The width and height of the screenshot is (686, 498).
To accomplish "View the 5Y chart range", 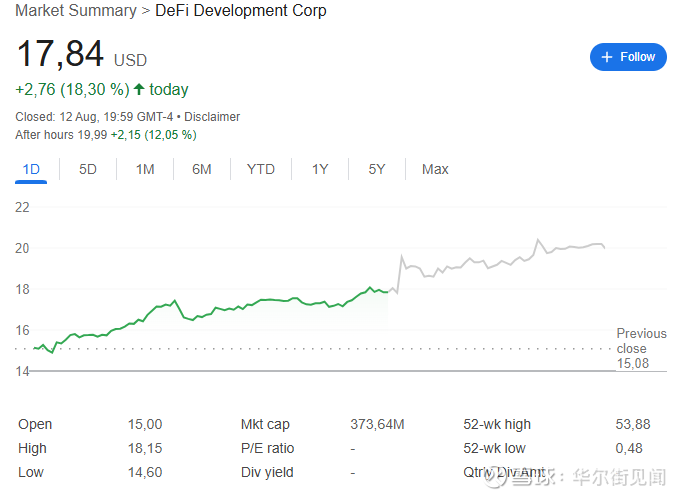I will click(x=376, y=169).
